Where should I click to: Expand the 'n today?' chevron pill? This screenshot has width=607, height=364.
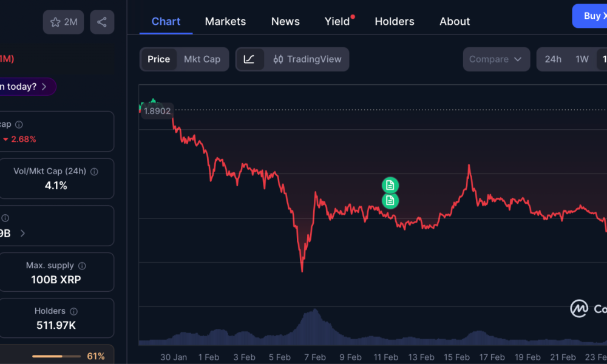click(44, 87)
